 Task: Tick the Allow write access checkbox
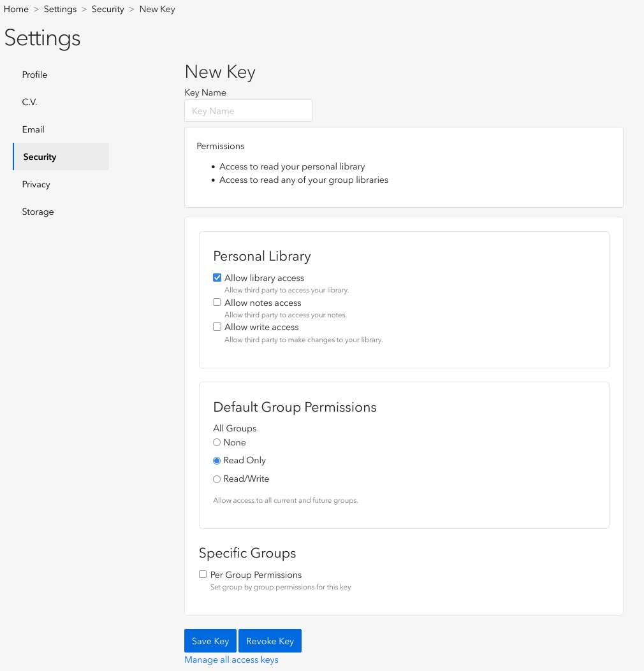[217, 327]
